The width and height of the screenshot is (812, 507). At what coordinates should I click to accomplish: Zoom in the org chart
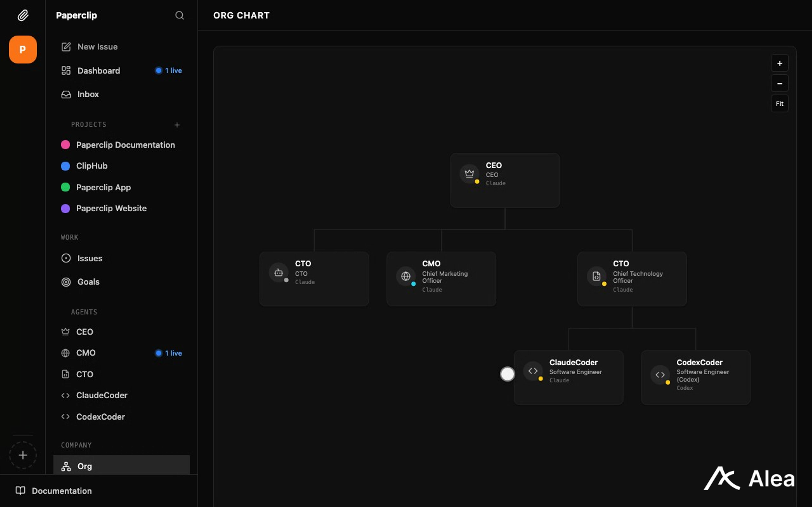(x=779, y=63)
